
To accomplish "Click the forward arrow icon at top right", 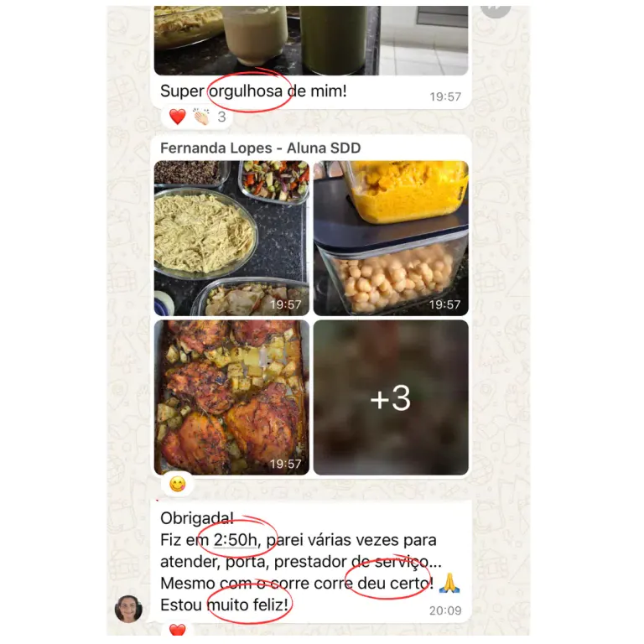I will (x=496, y=10).
